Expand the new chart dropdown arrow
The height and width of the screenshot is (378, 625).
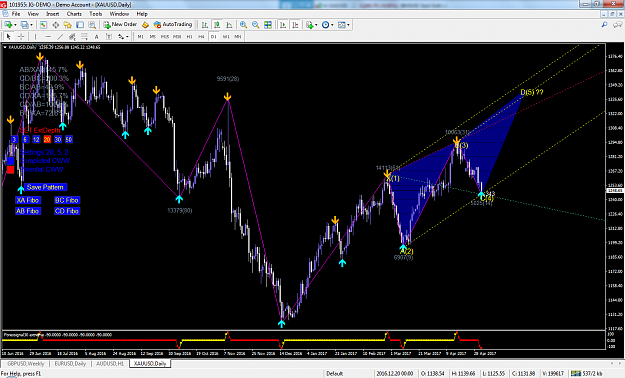[x=15, y=25]
